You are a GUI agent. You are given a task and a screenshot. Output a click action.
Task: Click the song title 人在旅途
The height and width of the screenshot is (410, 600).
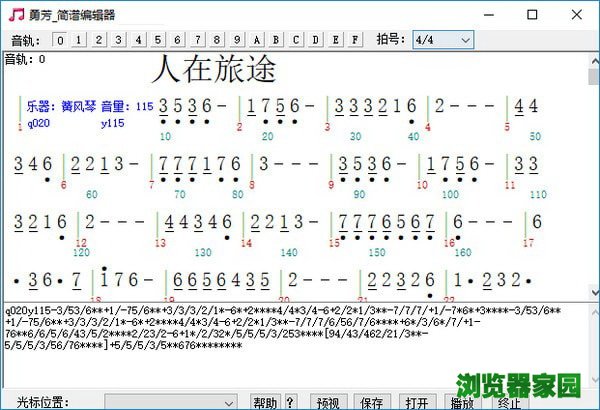(x=214, y=70)
